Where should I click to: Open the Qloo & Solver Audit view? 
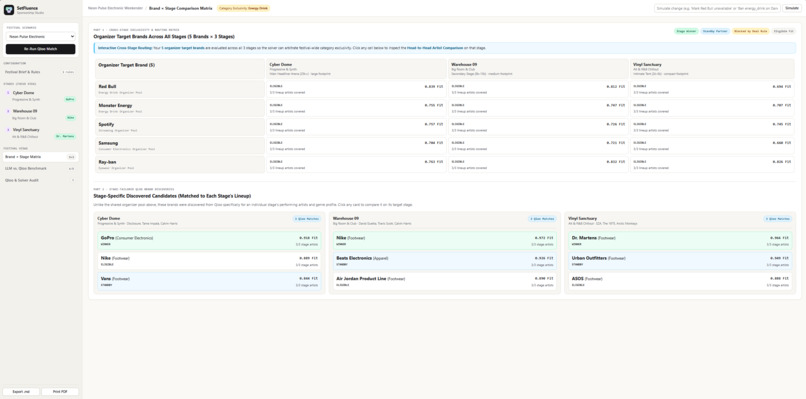(x=41, y=180)
